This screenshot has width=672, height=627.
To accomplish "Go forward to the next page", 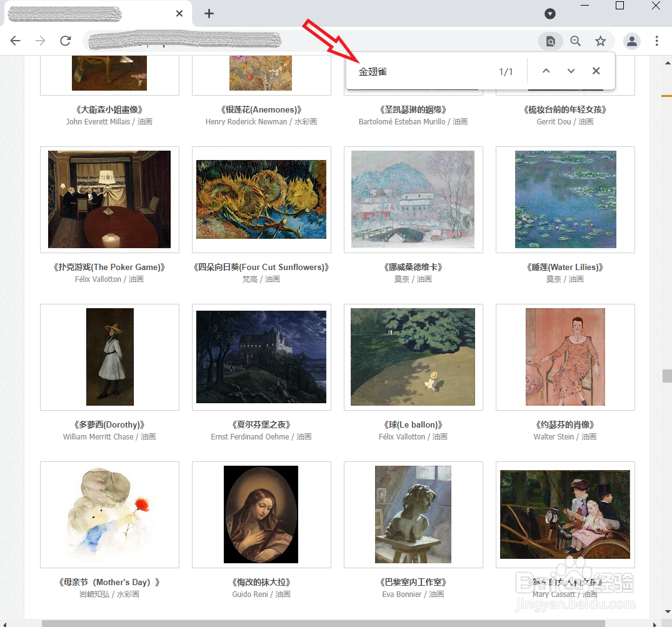I will pyautogui.click(x=40, y=41).
